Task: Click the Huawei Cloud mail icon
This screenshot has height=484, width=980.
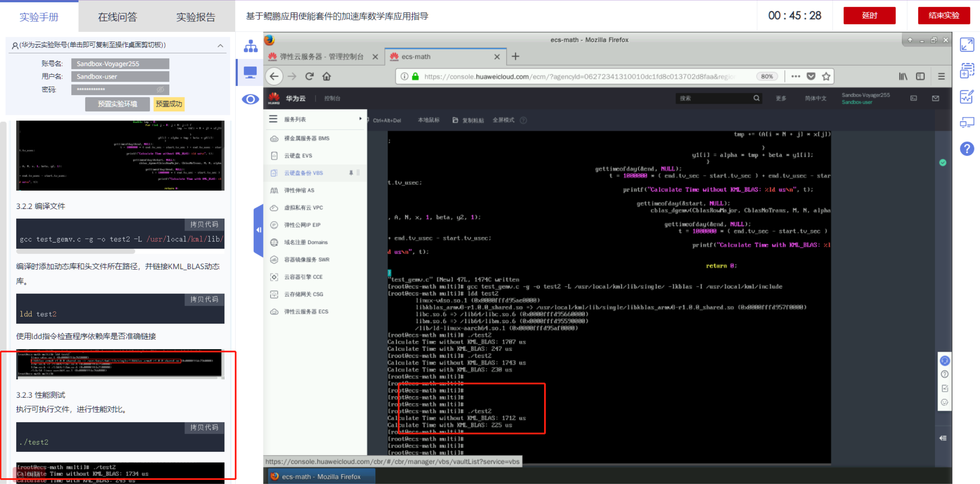Action: point(935,99)
